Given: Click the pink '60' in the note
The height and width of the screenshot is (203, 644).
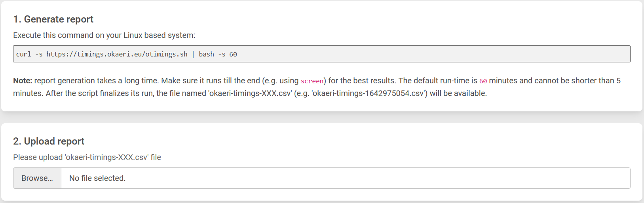Looking at the screenshot, I should click(483, 81).
